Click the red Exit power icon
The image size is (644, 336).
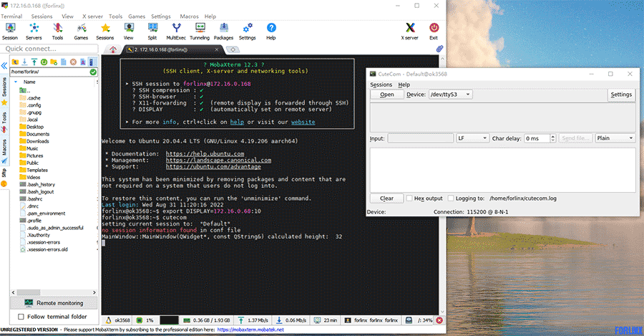coord(434,32)
